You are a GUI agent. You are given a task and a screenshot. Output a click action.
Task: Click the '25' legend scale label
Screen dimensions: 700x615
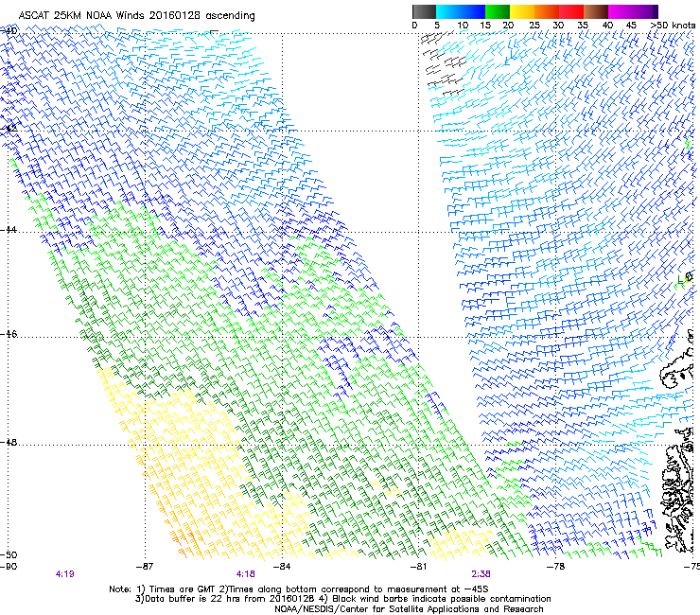click(534, 26)
